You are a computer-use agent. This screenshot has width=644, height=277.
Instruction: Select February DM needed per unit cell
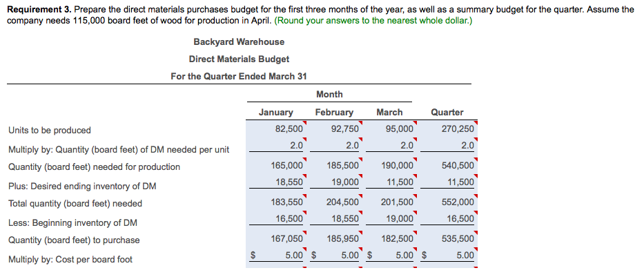(x=353, y=146)
